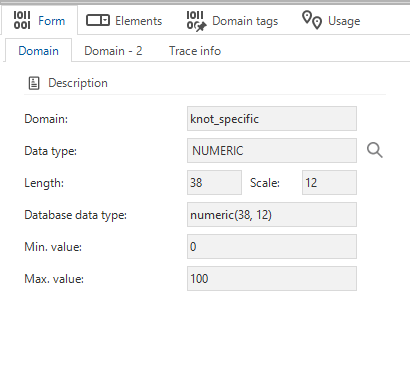This screenshot has width=410, height=378.
Task: Focus the Scale field showing 12
Action: 329,183
